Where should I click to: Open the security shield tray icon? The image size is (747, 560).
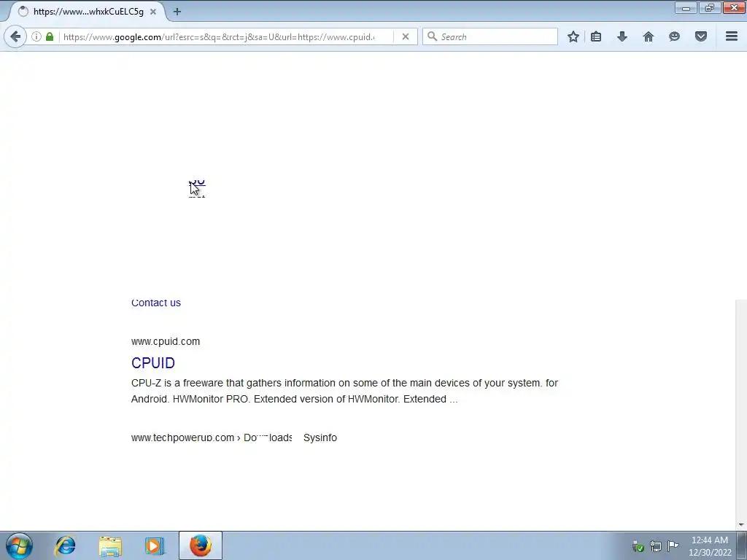[638, 546]
